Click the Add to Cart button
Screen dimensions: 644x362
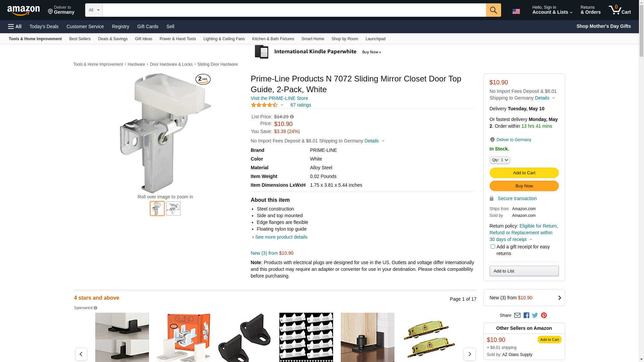(524, 173)
